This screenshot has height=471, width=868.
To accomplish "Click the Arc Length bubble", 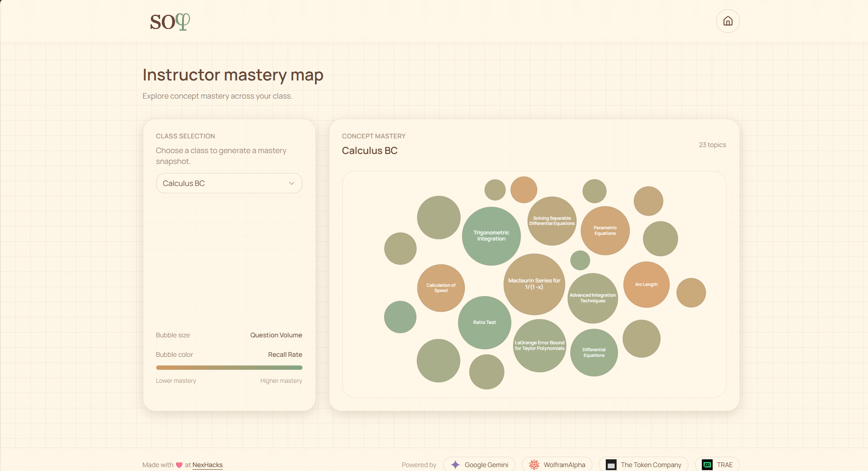I will (x=646, y=285).
